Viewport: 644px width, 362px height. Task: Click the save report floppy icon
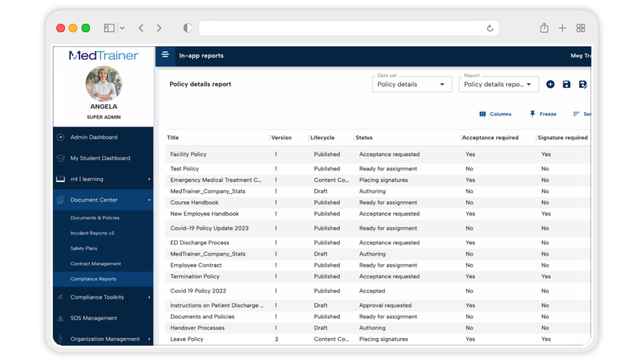pos(566,84)
